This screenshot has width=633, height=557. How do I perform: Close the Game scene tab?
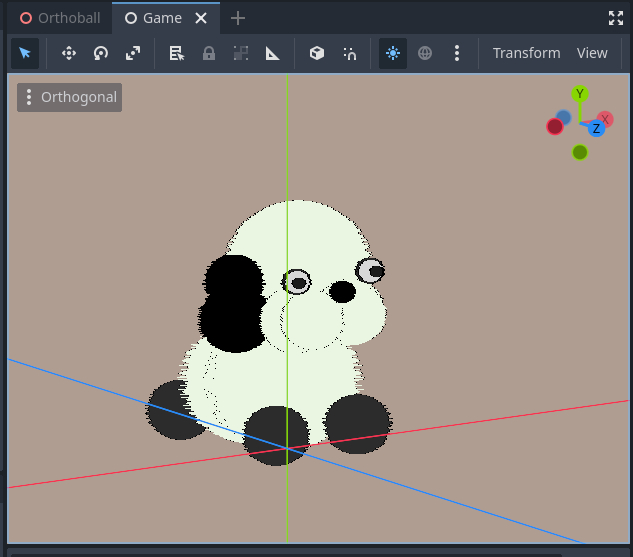point(202,18)
